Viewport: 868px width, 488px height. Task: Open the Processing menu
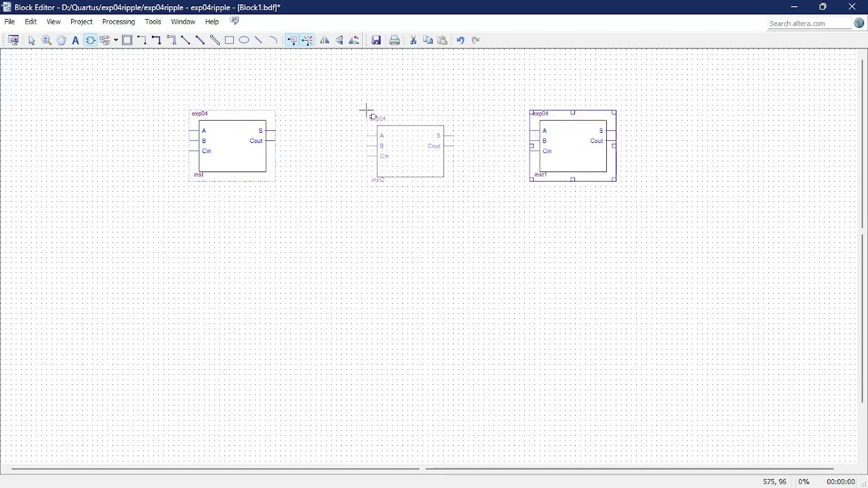(119, 22)
